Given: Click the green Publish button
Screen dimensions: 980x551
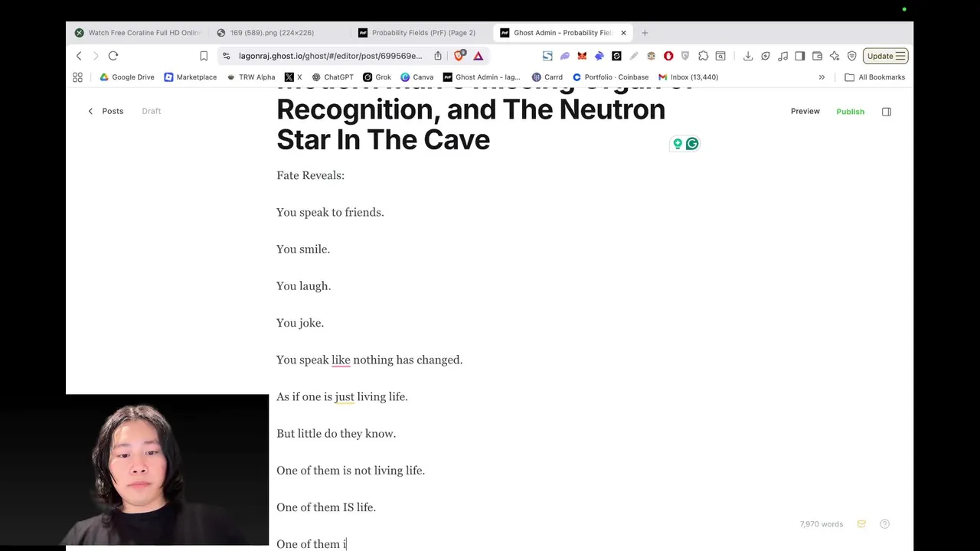Looking at the screenshot, I should pyautogui.click(x=850, y=112).
